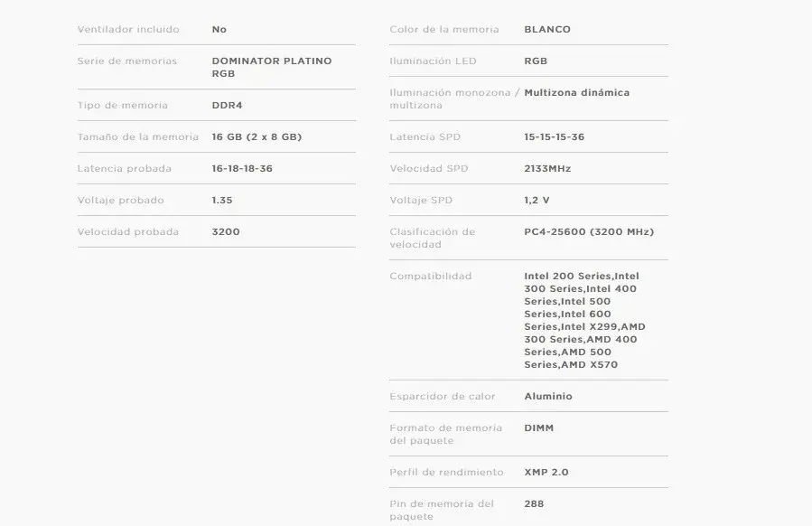This screenshot has height=526, width=812.
Task: Select the "16 GB (2 x 8 GB)" value
Action: (257, 137)
